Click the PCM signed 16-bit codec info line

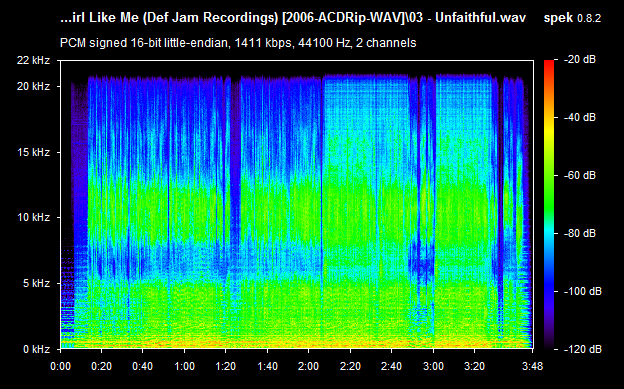tap(238, 43)
